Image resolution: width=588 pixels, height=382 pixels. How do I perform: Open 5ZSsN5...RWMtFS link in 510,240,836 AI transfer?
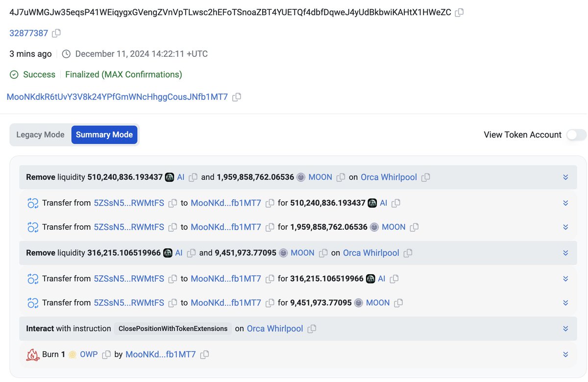point(129,203)
